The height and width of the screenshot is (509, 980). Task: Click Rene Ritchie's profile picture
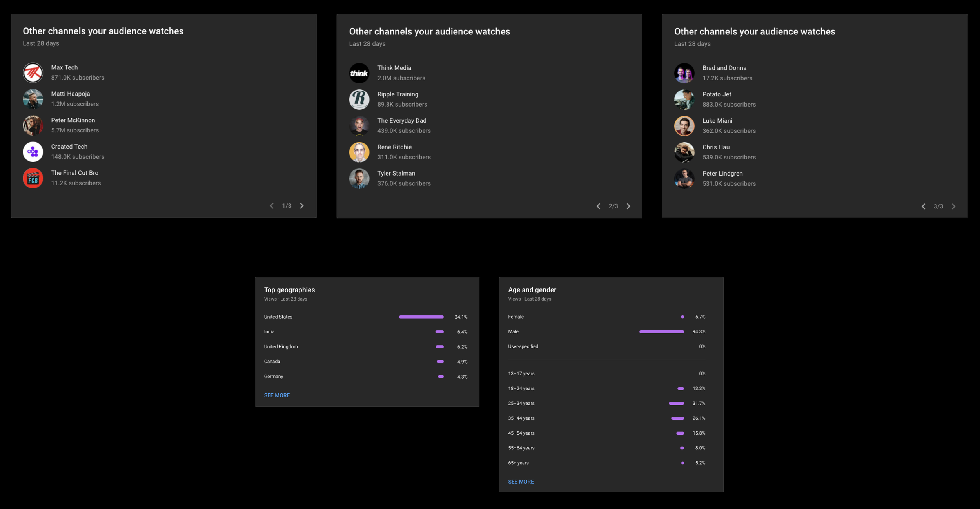[359, 152]
